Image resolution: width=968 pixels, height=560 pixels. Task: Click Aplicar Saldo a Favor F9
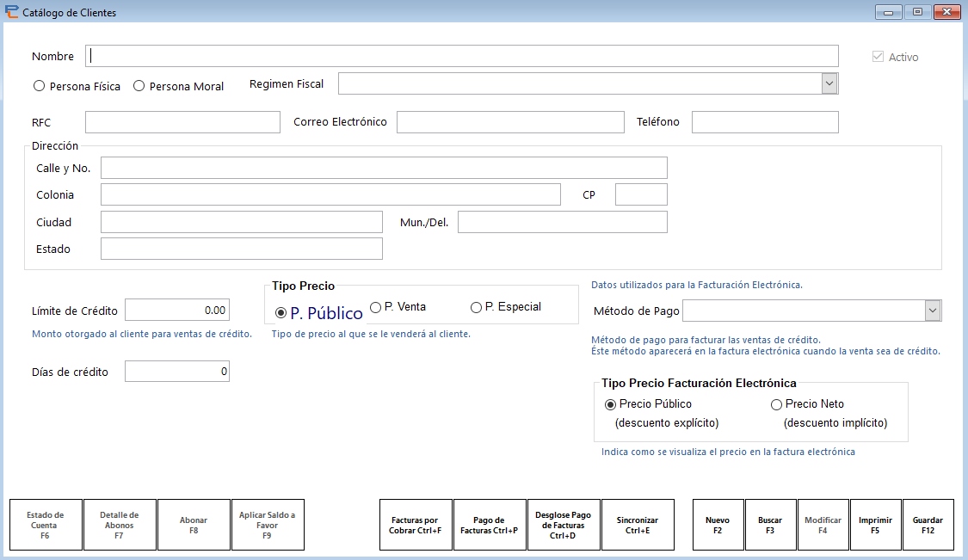[268, 525]
